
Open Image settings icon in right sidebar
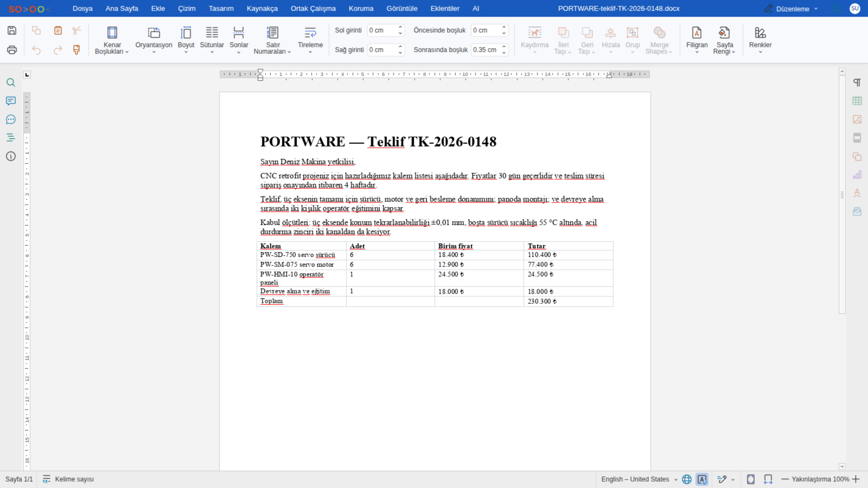[857, 119]
